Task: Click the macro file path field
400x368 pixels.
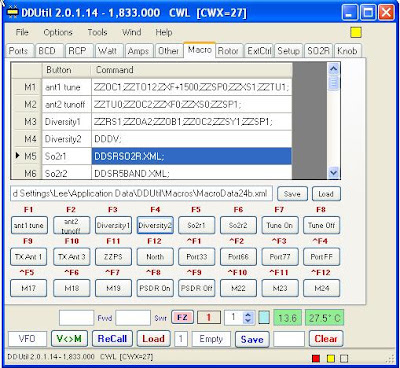Action: click(141, 194)
